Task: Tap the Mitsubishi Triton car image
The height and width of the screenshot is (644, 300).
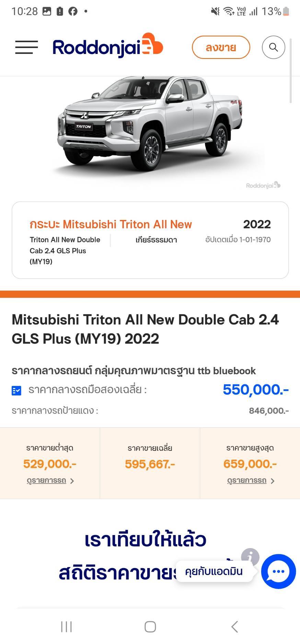Action: tap(150, 124)
